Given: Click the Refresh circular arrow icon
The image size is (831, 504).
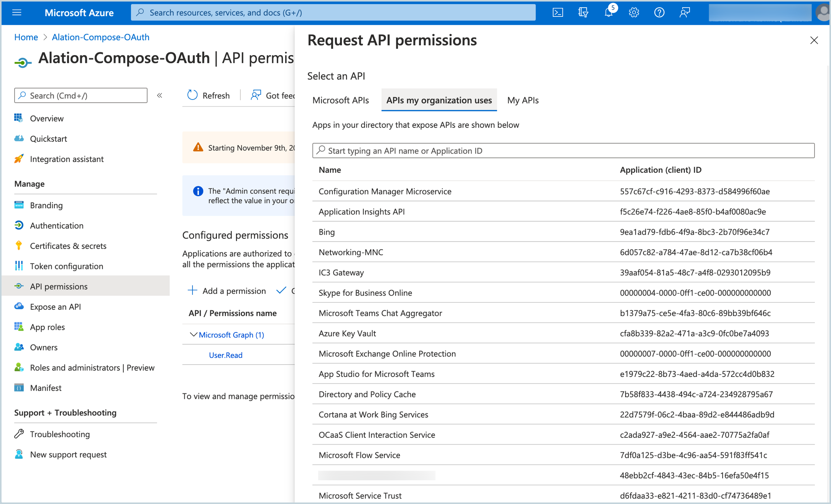Looking at the screenshot, I should (x=192, y=95).
